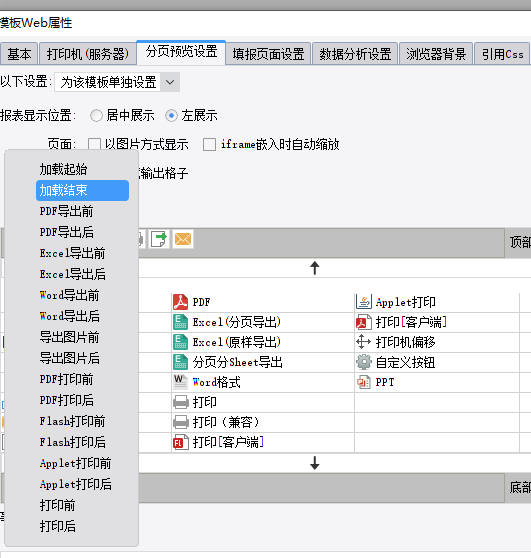This screenshot has width=531, height=558.
Task: Click the Flash 打印[客户端] icon
Action: point(180,442)
